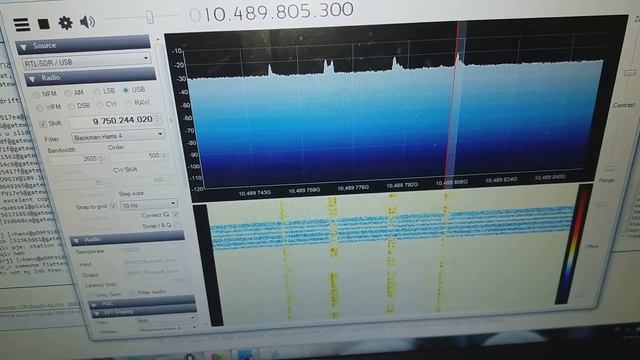
Task: Click the Order stepper arrows
Action: pyautogui.click(x=164, y=155)
